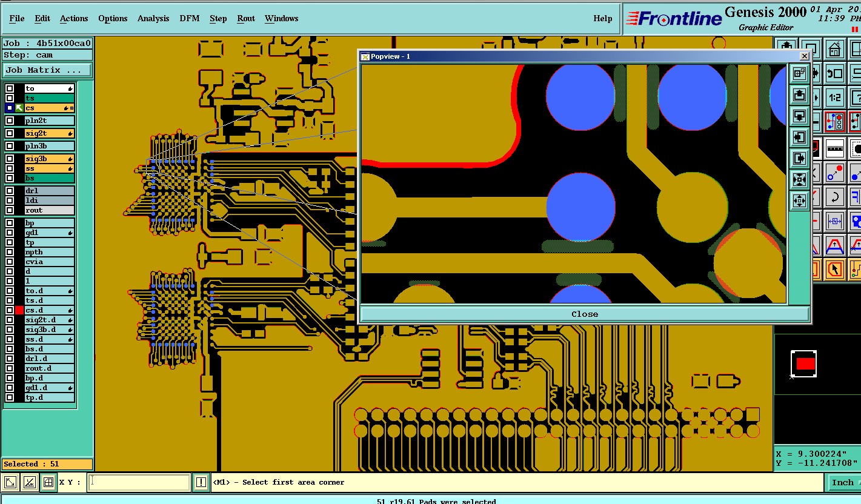The image size is (861, 504).
Task: Click the red color swatch beside cs.d
Action: 19,310
